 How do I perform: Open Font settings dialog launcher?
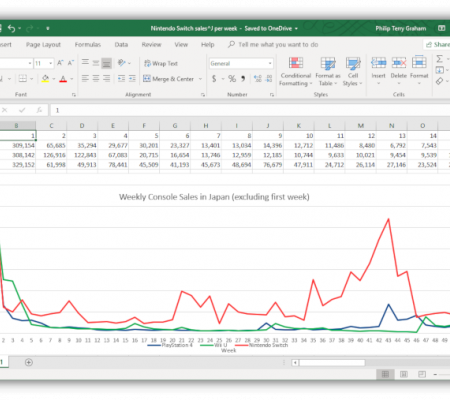74,95
